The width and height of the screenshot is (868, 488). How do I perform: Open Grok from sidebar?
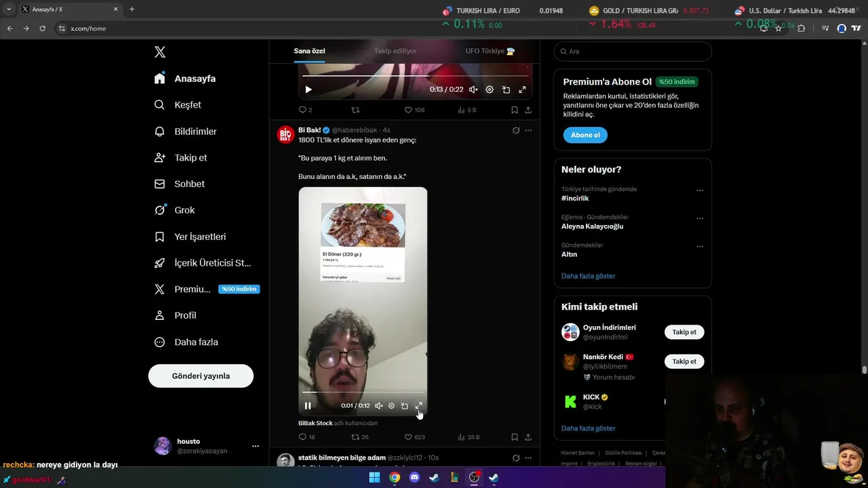click(x=174, y=210)
